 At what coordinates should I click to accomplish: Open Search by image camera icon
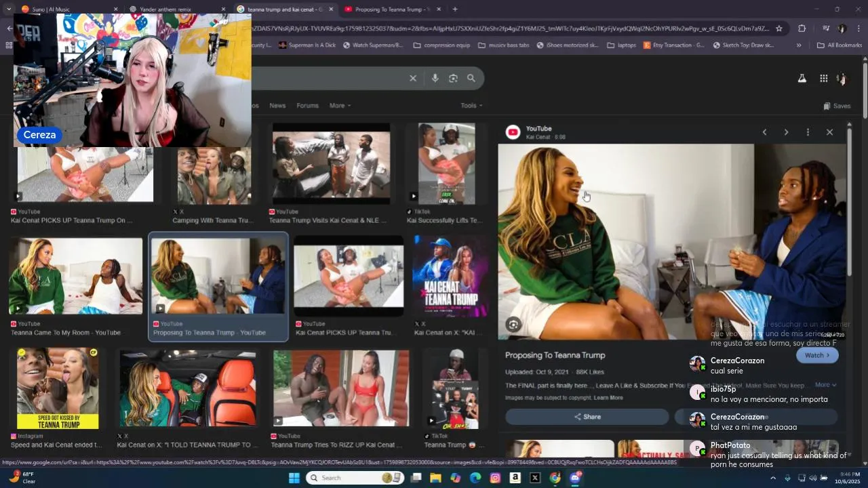click(453, 79)
